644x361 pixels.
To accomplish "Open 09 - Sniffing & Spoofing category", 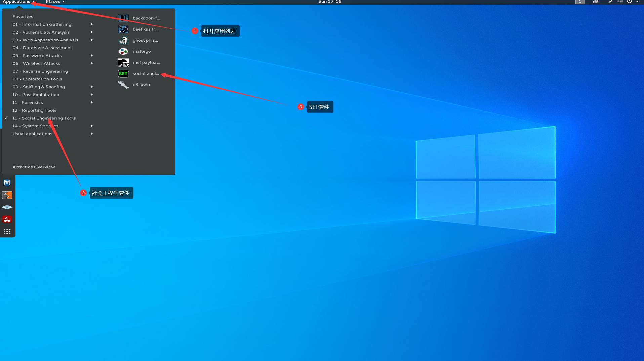I will click(x=39, y=87).
